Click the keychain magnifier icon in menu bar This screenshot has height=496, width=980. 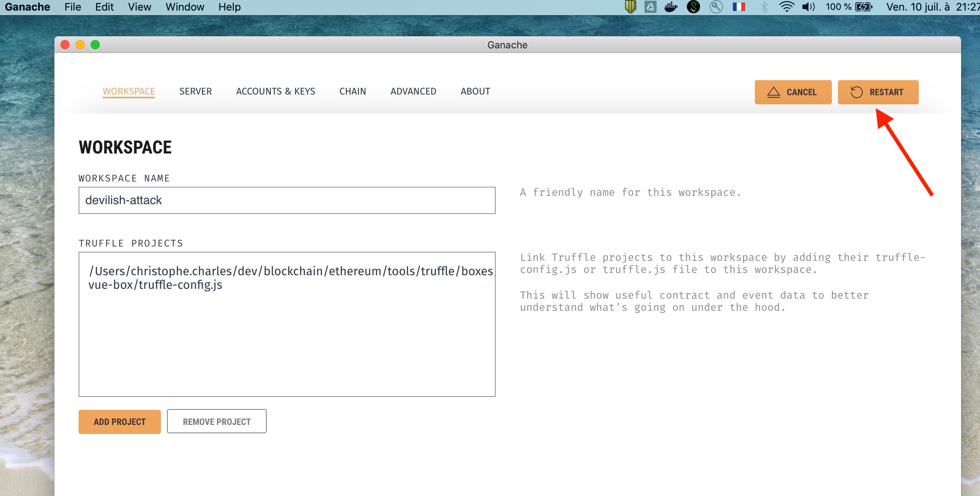716,6
